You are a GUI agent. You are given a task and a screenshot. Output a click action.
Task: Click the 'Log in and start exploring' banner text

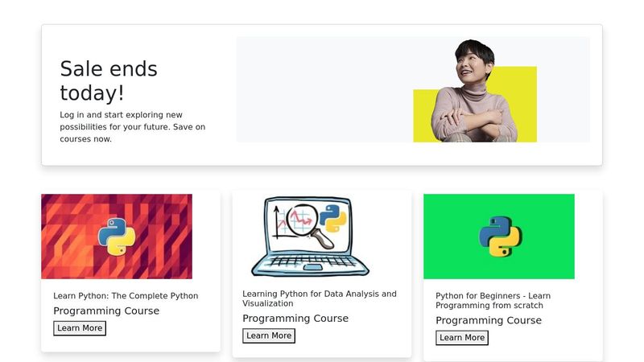point(133,127)
